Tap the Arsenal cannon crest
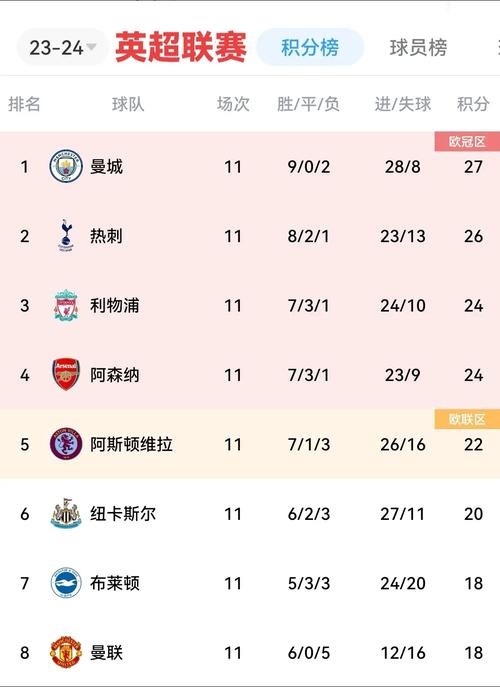Screen dimensions: 500x687 pos(66,375)
